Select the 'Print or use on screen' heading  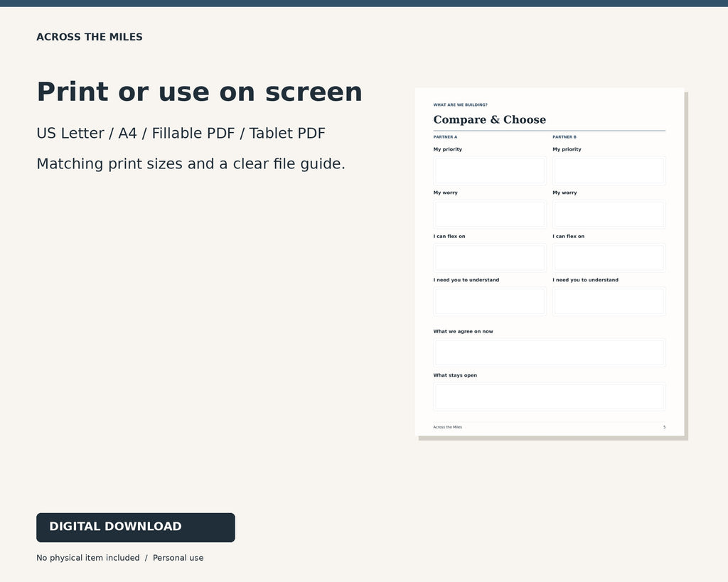[x=199, y=92]
